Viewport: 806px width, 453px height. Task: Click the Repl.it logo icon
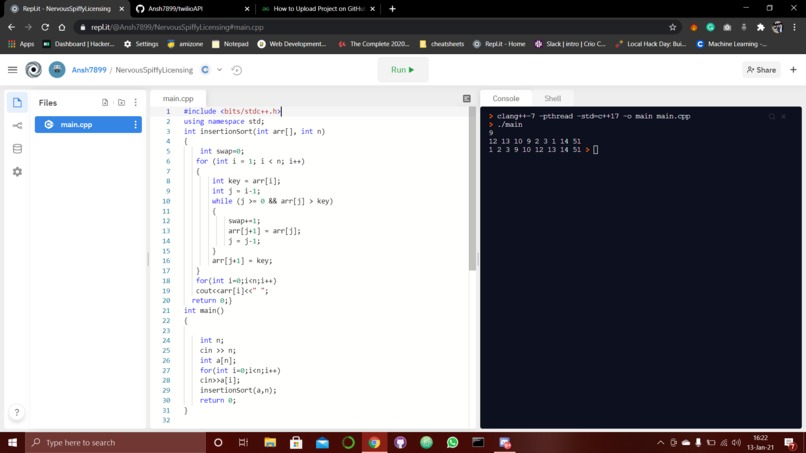click(x=33, y=69)
